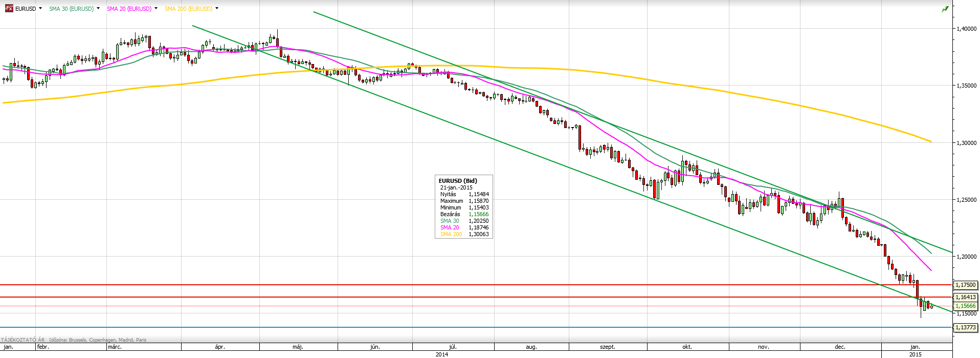Click the Maximum 1,15870 row
This screenshot has width=980, height=358.
464,201
